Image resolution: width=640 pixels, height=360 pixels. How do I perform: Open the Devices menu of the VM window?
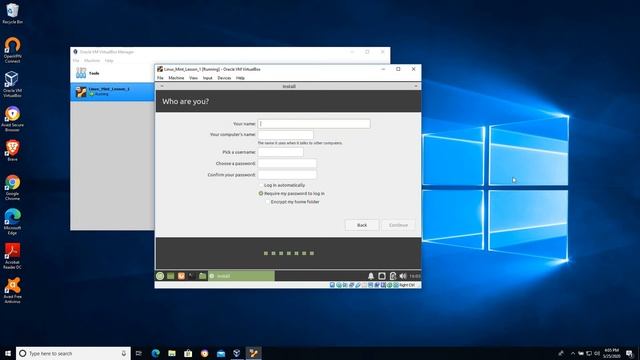pos(224,78)
